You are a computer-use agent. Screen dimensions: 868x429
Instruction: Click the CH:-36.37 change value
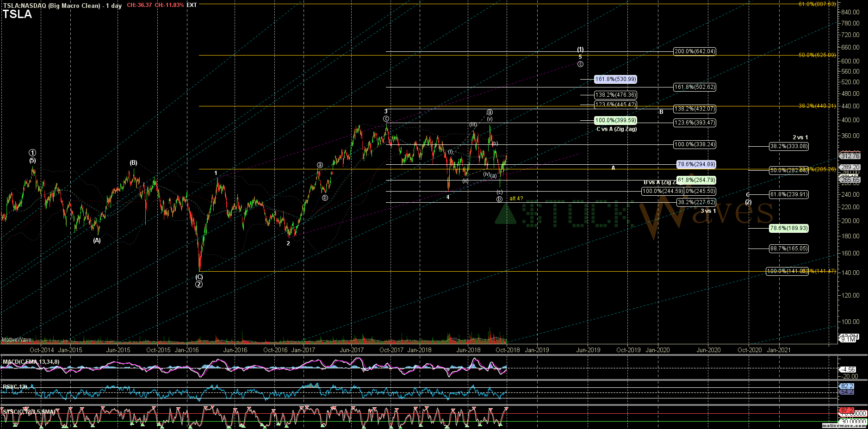[139, 5]
